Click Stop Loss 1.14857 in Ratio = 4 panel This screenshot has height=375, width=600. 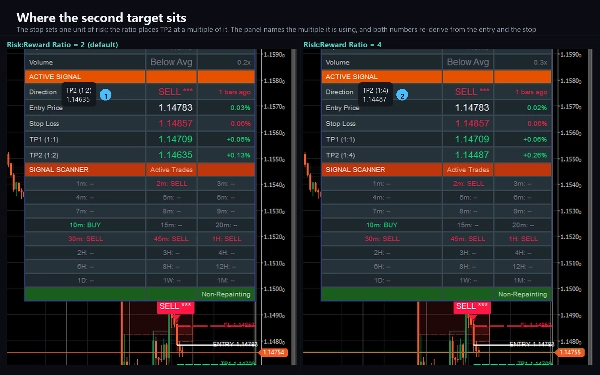(x=472, y=123)
